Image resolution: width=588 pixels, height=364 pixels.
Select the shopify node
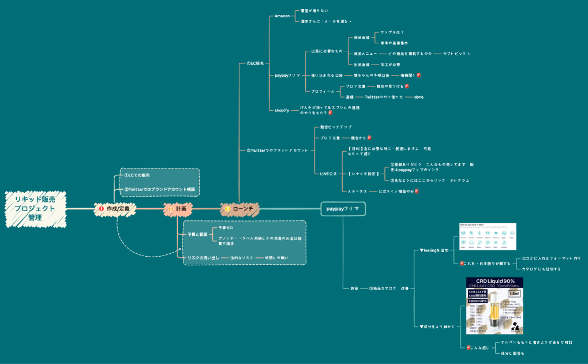pyautogui.click(x=282, y=110)
